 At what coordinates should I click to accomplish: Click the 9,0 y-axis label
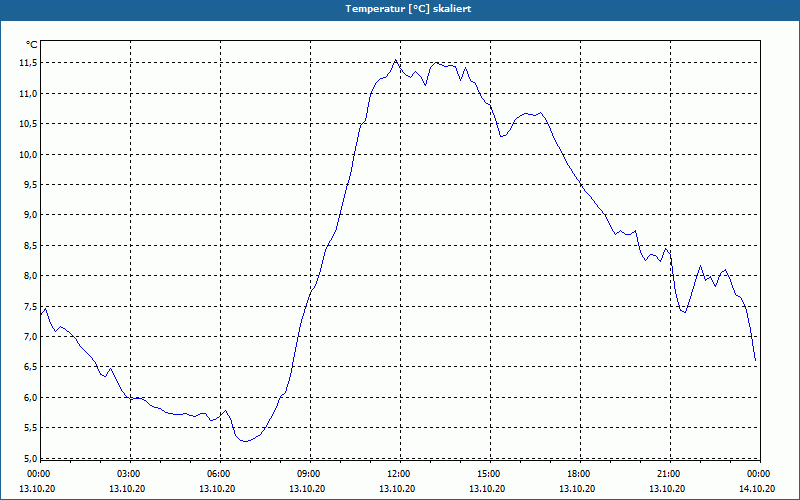click(30, 215)
